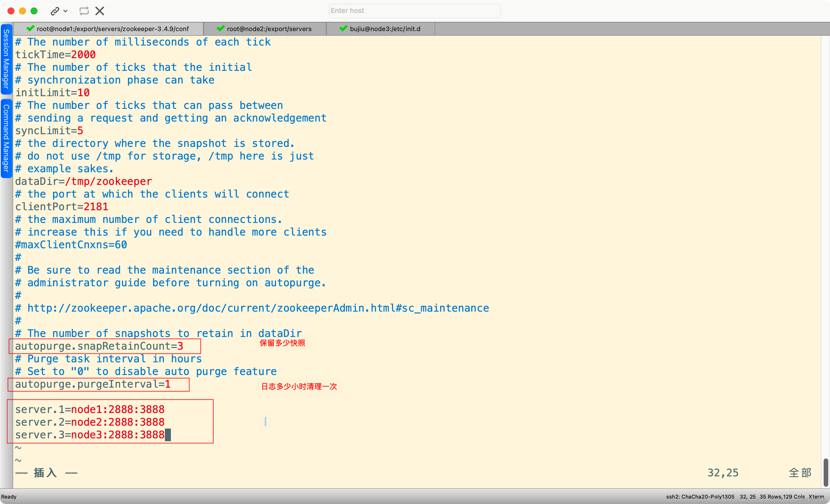Click the dataDir=/tmp/zookeeper line

[x=84, y=181]
